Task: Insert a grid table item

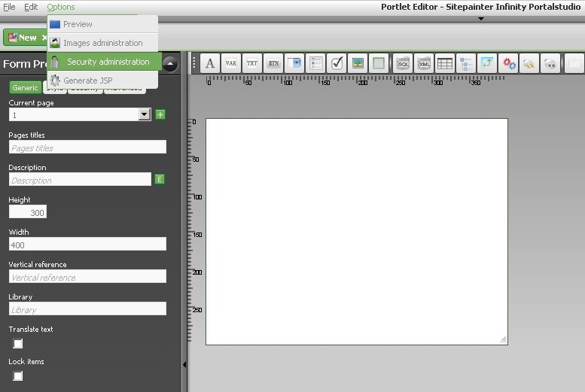Action: point(445,63)
